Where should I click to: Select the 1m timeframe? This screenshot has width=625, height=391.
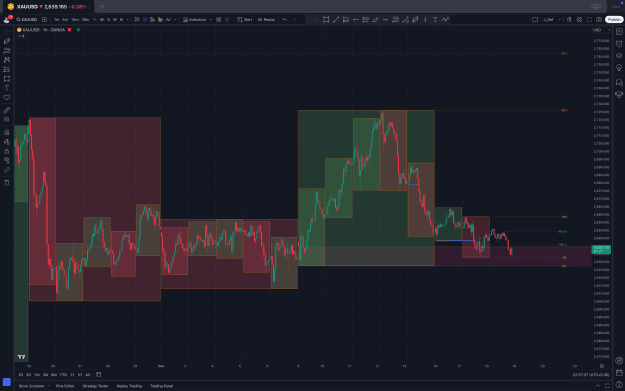point(57,20)
